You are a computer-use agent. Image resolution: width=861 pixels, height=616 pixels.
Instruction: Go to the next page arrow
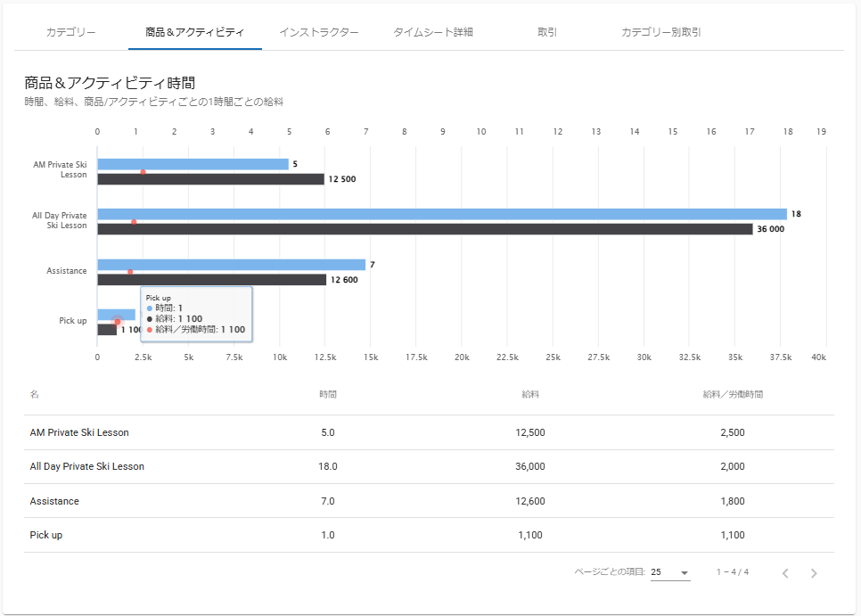[814, 573]
